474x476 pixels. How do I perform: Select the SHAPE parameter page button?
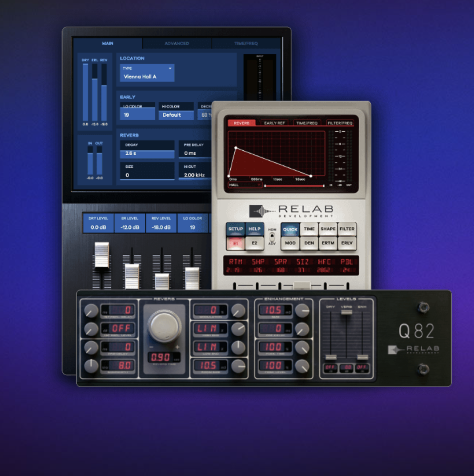coord(328,229)
